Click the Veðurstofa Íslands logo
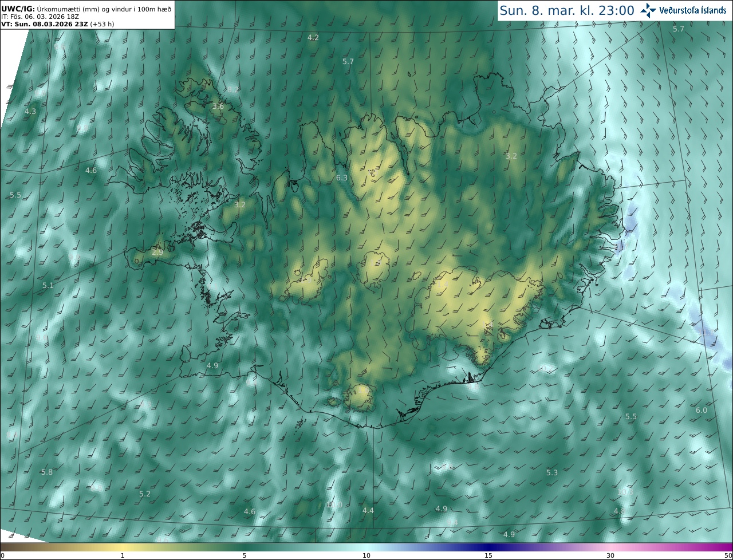The image size is (733, 560). pyautogui.click(x=683, y=10)
